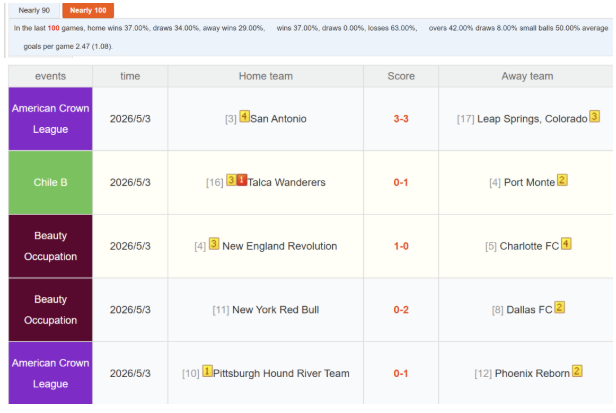Click Charlotte FC yellow card 4 icon
Viewport: 616px width, 413px height.
[x=566, y=244]
